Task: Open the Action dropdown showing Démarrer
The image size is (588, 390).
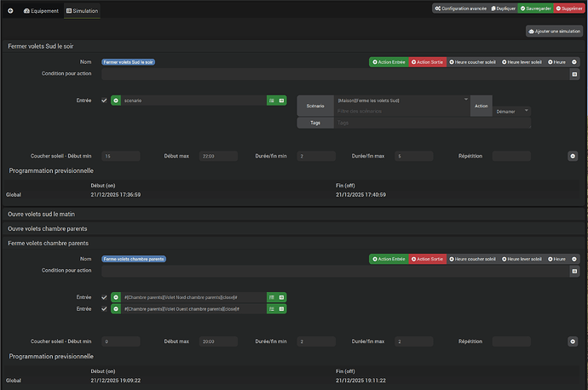Action: 512,112
